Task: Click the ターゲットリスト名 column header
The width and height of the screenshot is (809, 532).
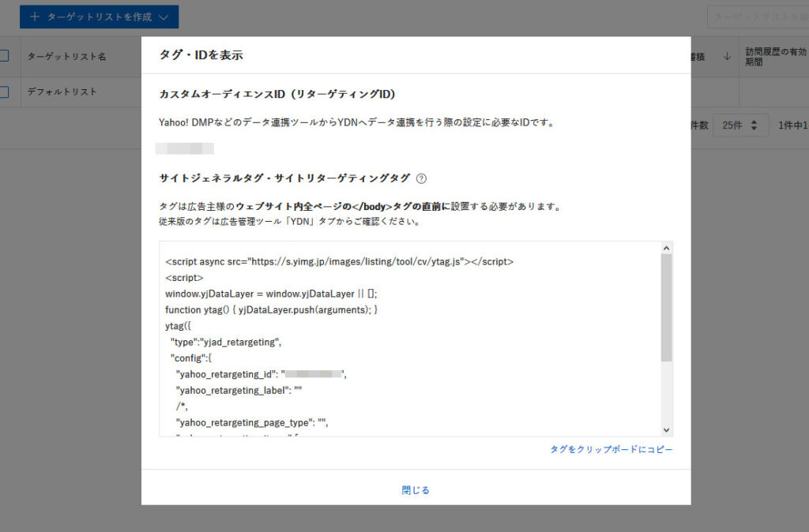Action: click(67, 57)
